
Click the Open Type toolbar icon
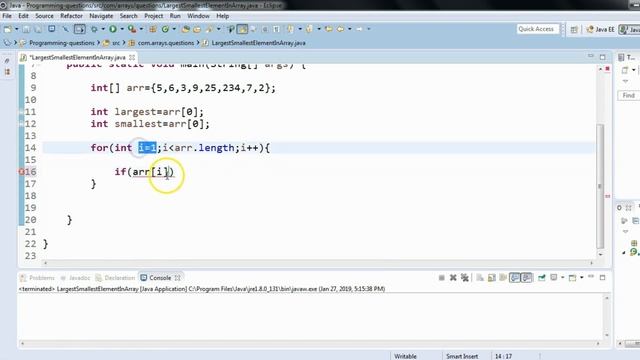[185, 29]
